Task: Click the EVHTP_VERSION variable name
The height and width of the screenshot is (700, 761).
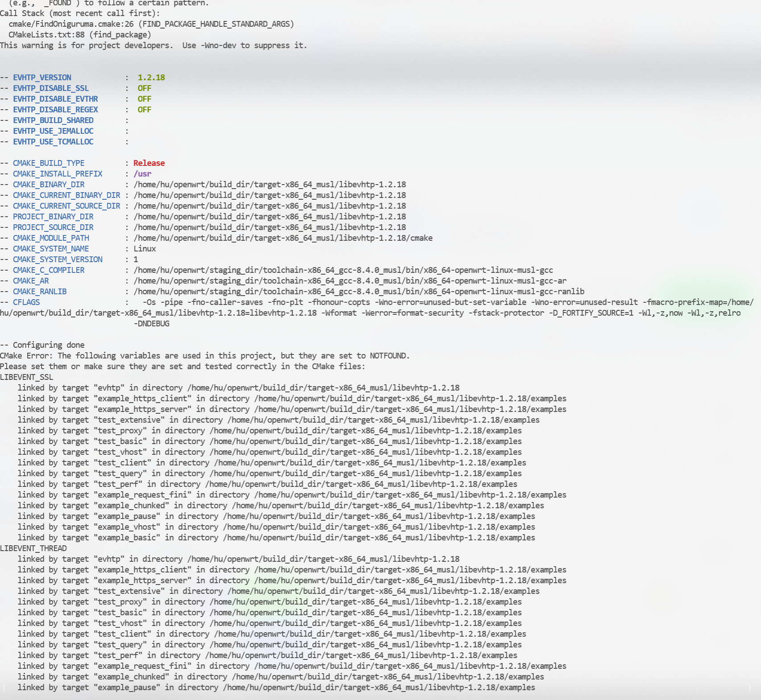Action: tap(42, 78)
